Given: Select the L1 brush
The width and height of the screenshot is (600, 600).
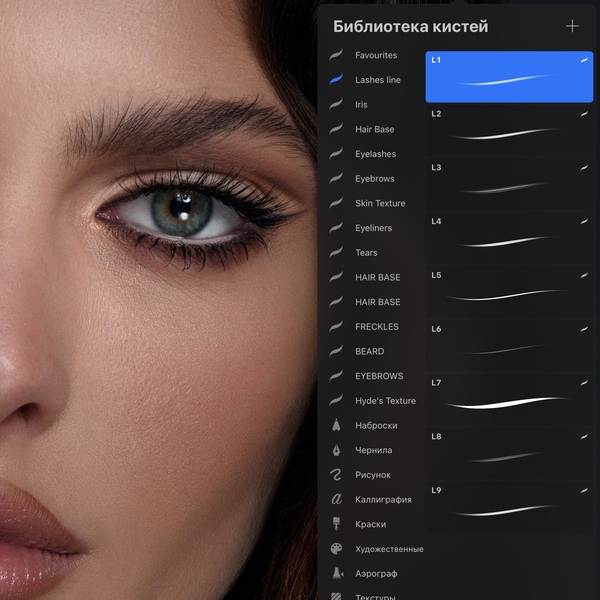Looking at the screenshot, I should tap(509, 77).
